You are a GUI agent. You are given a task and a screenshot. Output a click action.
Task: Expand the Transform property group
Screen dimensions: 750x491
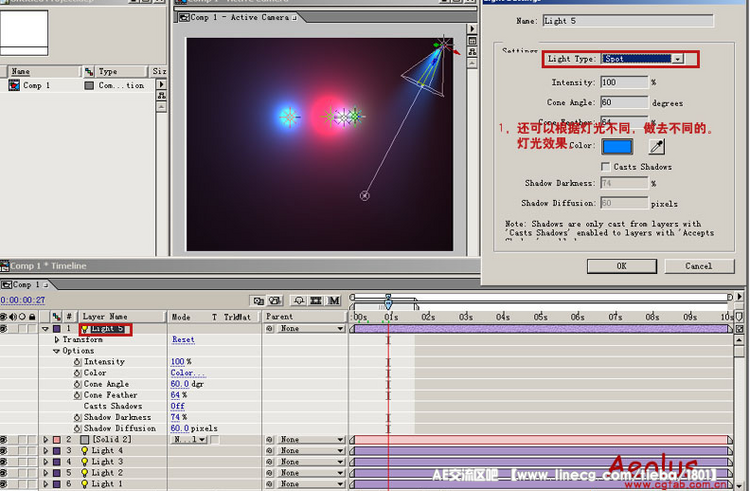[x=57, y=340]
